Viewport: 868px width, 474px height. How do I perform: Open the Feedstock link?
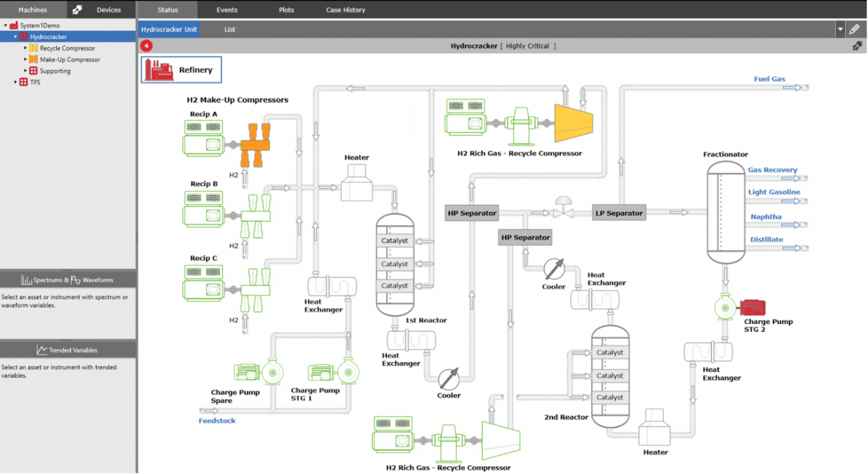(217, 421)
